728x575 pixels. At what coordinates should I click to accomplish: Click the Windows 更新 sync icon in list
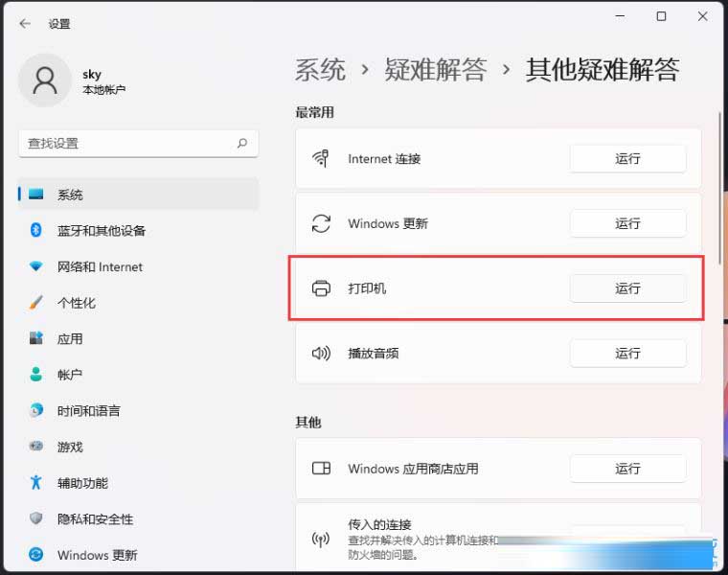(322, 223)
